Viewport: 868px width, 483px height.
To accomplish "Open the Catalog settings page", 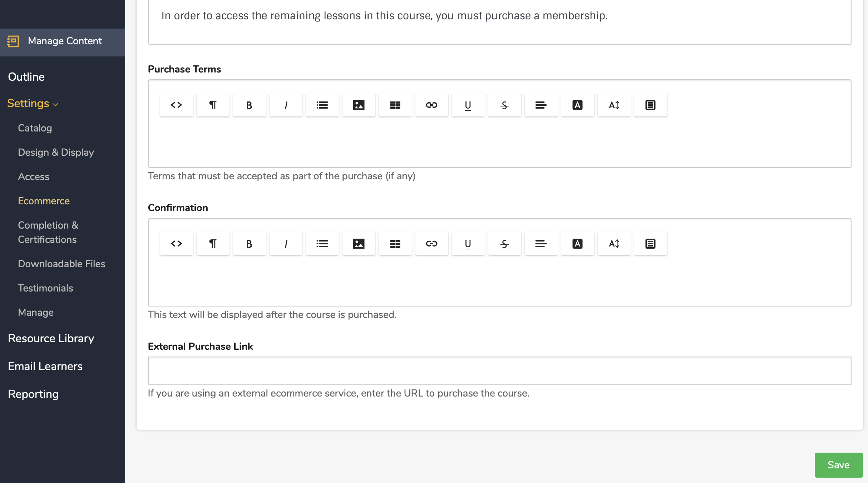I will coord(35,128).
